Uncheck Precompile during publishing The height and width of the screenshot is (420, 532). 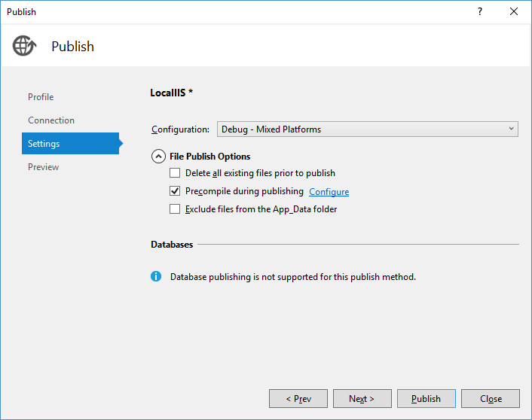(x=175, y=191)
